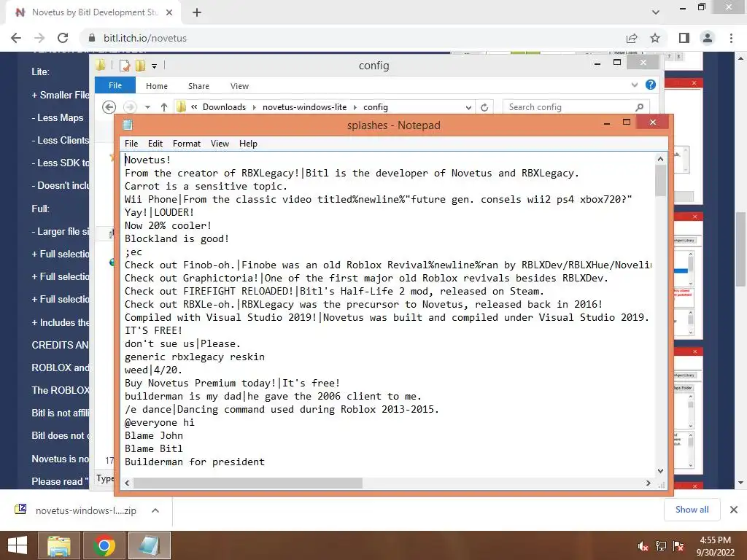Open Notepad View menu
747x560 pixels.
220,144
